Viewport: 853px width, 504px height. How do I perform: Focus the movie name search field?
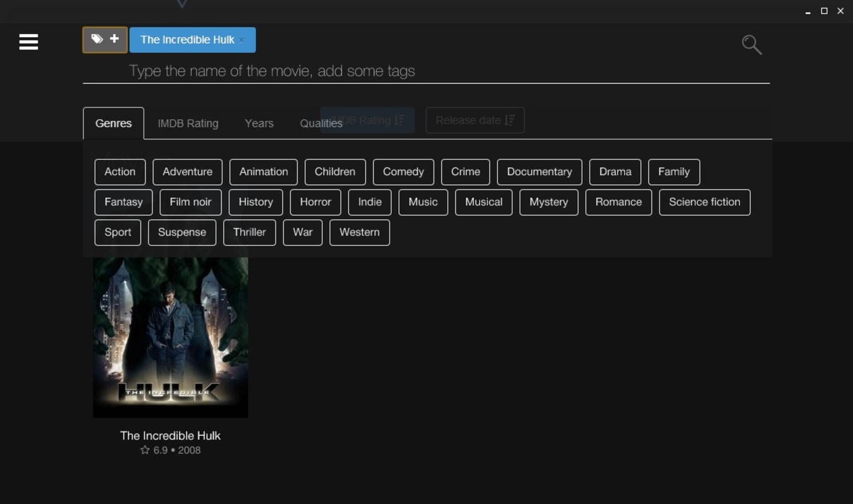(426, 71)
